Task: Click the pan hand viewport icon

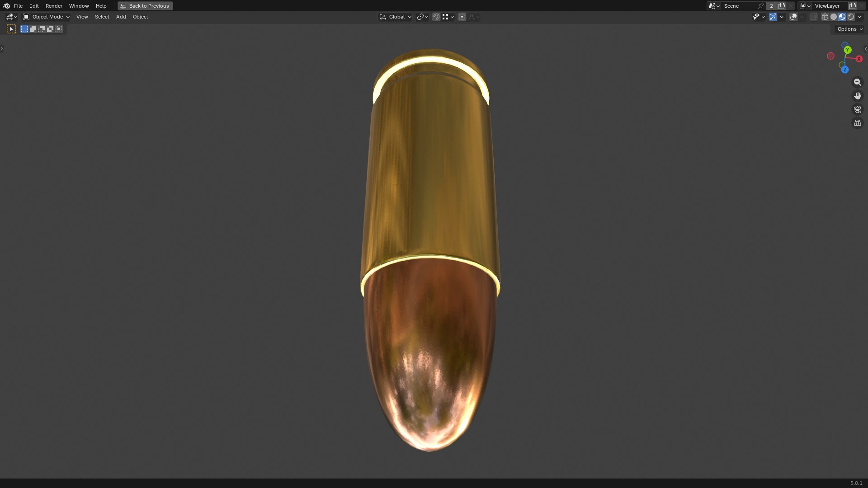Action: [x=858, y=96]
